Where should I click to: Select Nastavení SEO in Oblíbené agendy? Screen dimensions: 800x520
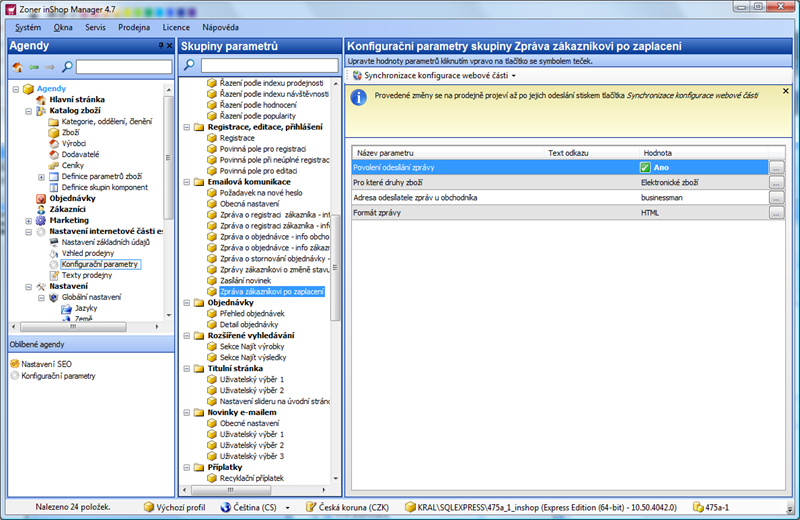tap(46, 364)
